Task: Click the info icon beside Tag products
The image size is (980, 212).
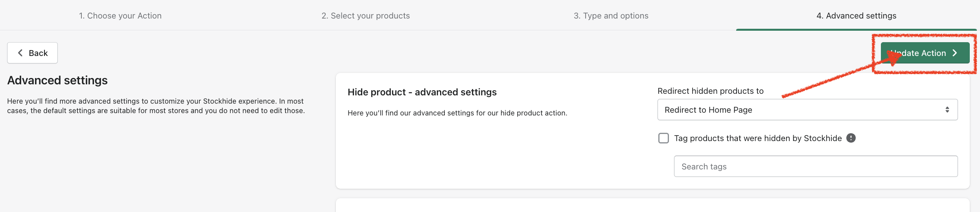Action: point(851,138)
